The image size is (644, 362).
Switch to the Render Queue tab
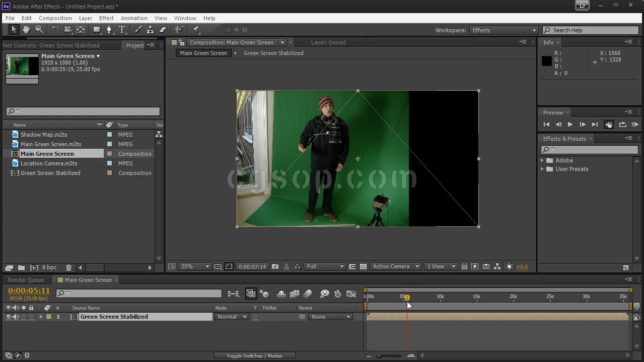pyautogui.click(x=26, y=280)
